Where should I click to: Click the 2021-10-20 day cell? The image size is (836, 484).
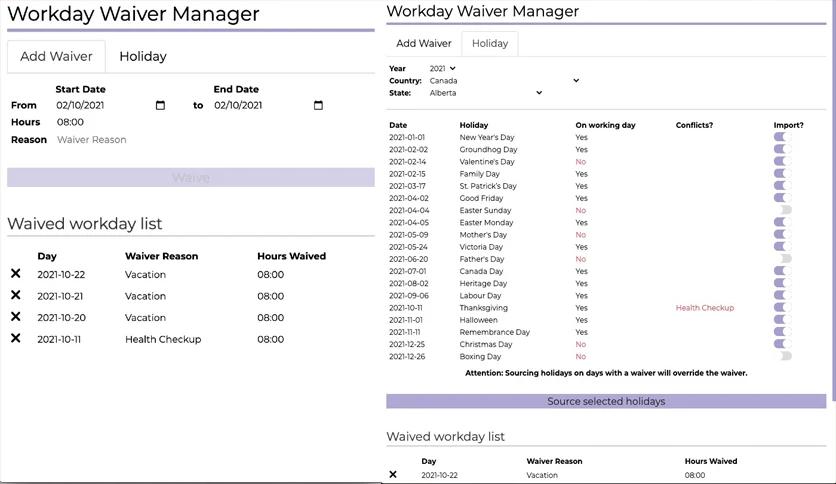click(61, 318)
